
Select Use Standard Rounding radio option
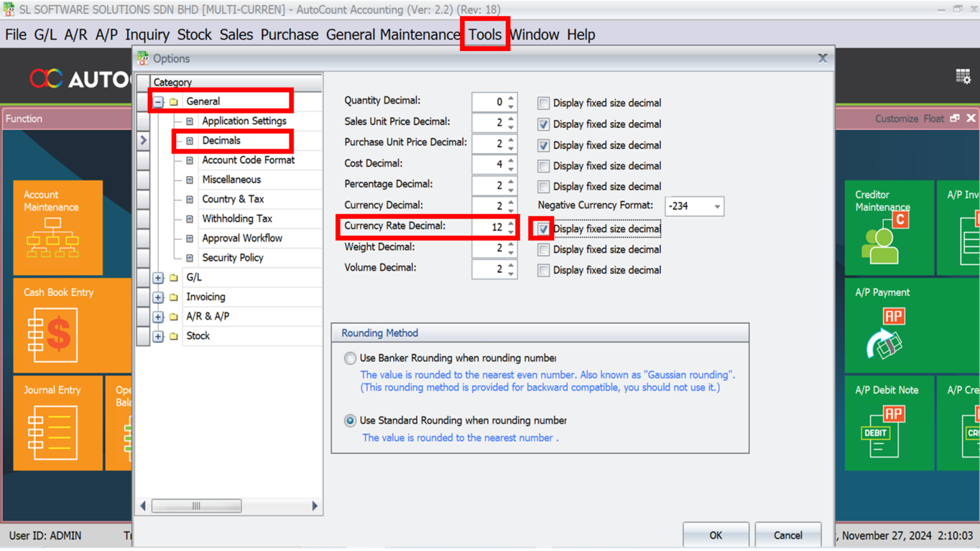(x=350, y=421)
